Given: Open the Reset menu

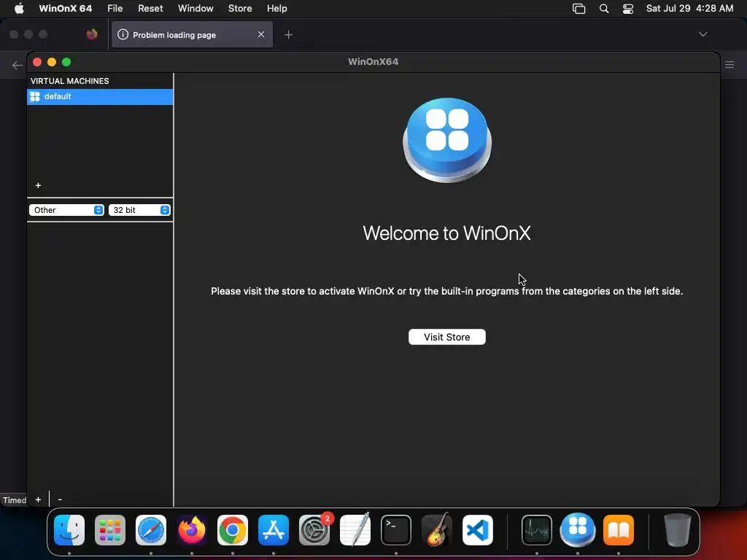Looking at the screenshot, I should click(150, 9).
